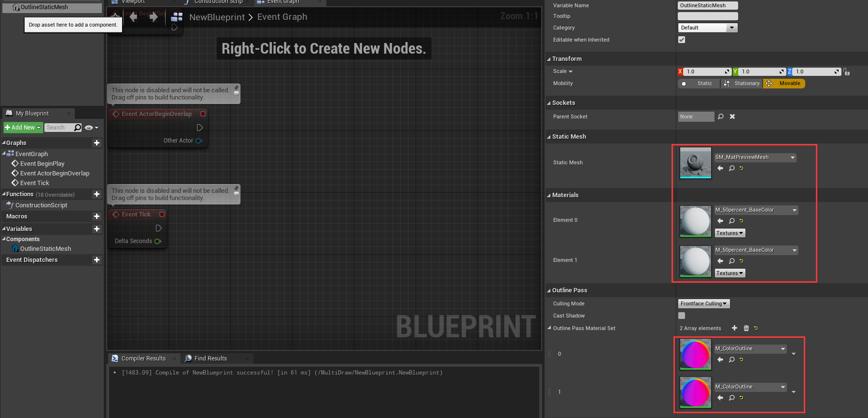Open Textures button for Element 1 material

[729, 273]
